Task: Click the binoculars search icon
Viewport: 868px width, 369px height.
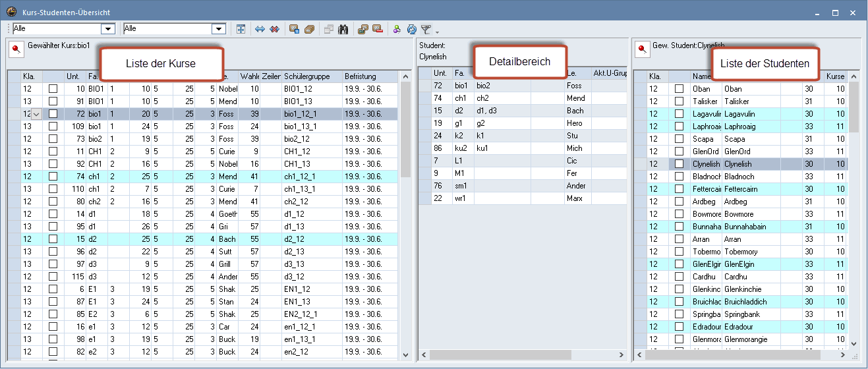Action: pyautogui.click(x=343, y=29)
